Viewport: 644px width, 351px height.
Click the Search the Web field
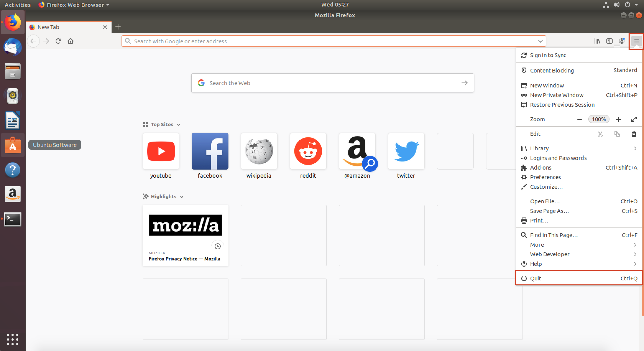click(333, 83)
